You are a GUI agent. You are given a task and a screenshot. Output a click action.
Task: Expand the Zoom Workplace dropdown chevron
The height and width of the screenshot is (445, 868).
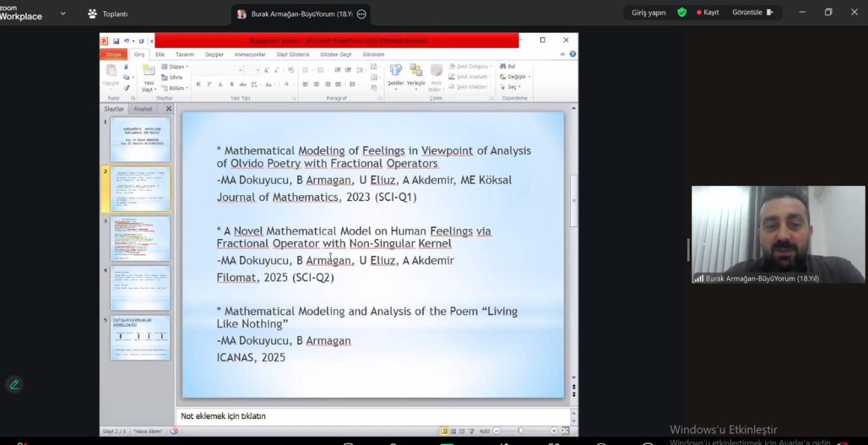[63, 13]
